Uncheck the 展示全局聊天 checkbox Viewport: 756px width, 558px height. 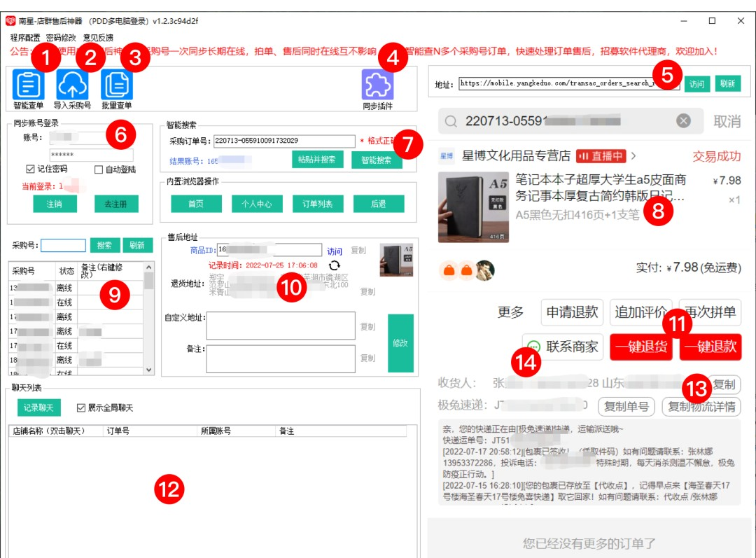coord(81,407)
